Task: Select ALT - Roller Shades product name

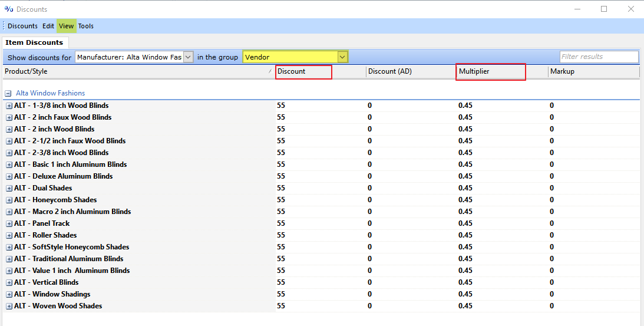Action: coord(45,235)
